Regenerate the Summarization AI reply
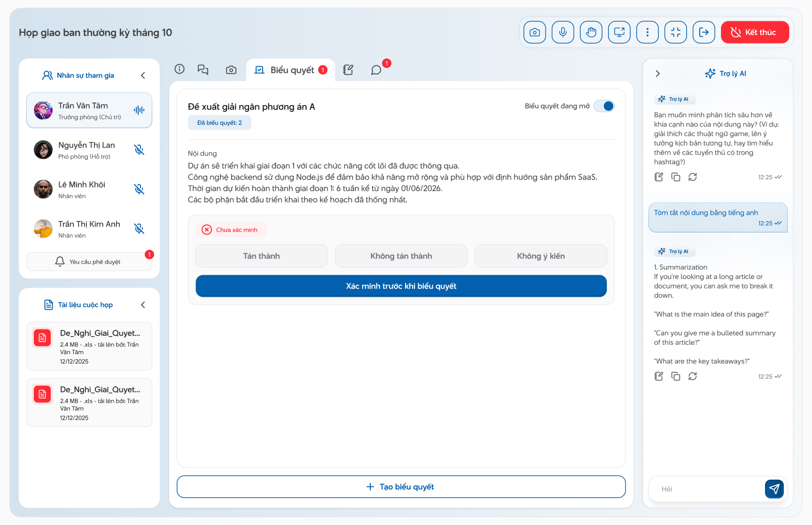The width and height of the screenshot is (812, 525). [693, 376]
